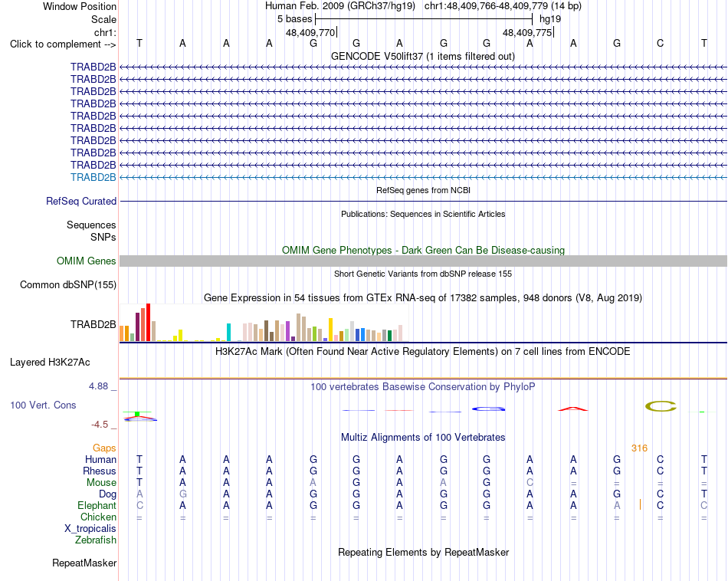Open 'Gene Expression in 54 tissues' GTEx title
Screen dimensions: 728x581
click(x=422, y=297)
